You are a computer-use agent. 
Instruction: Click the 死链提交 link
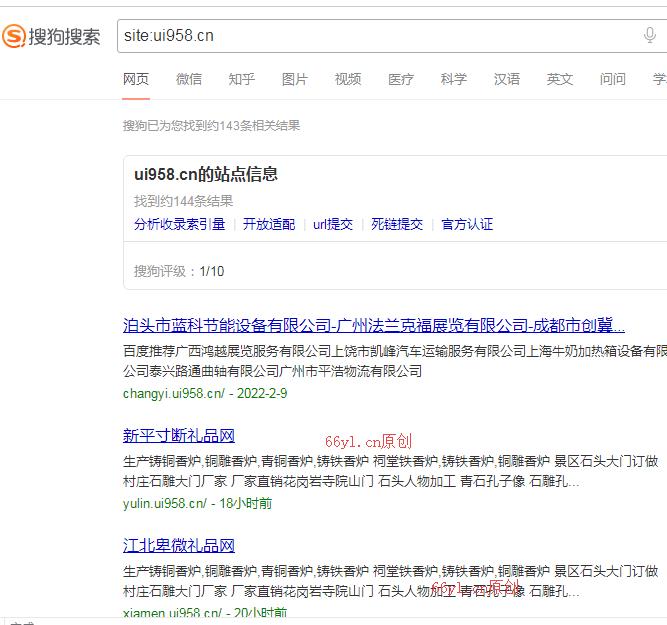point(397,224)
